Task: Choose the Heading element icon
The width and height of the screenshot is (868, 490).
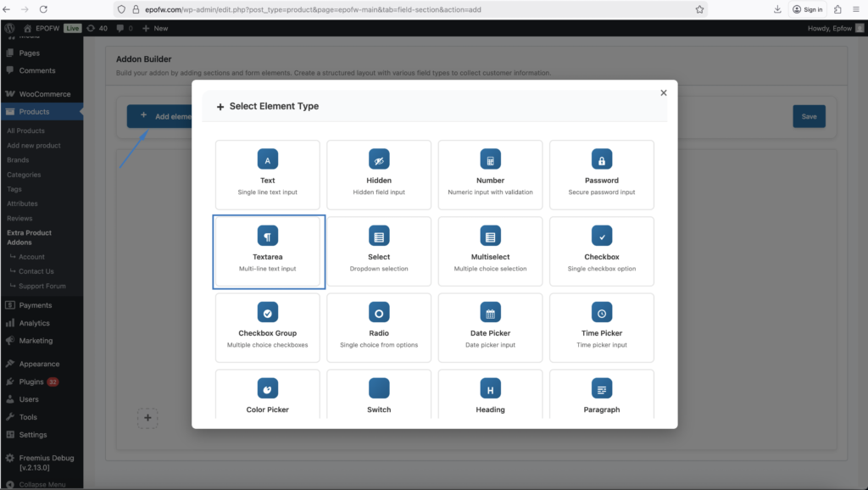Action: [x=490, y=389]
